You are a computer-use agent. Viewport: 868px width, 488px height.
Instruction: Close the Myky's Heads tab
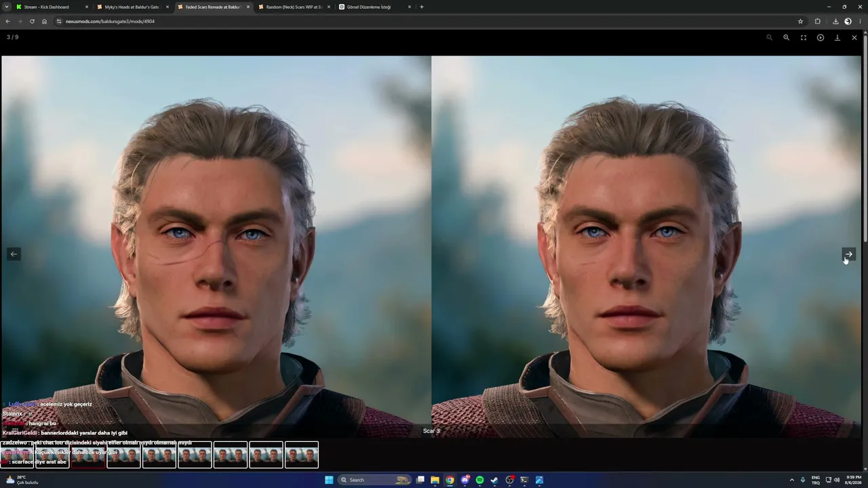click(x=167, y=7)
